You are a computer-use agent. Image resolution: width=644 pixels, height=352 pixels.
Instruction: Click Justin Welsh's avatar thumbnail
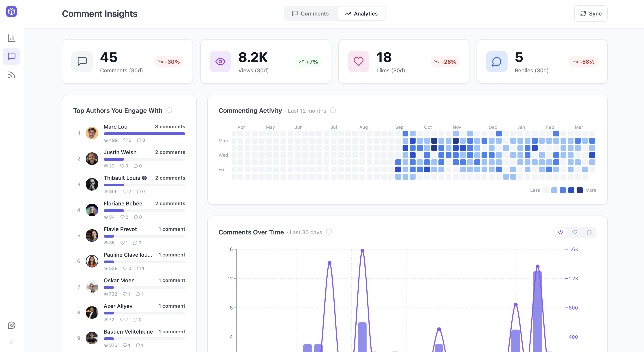pos(92,158)
